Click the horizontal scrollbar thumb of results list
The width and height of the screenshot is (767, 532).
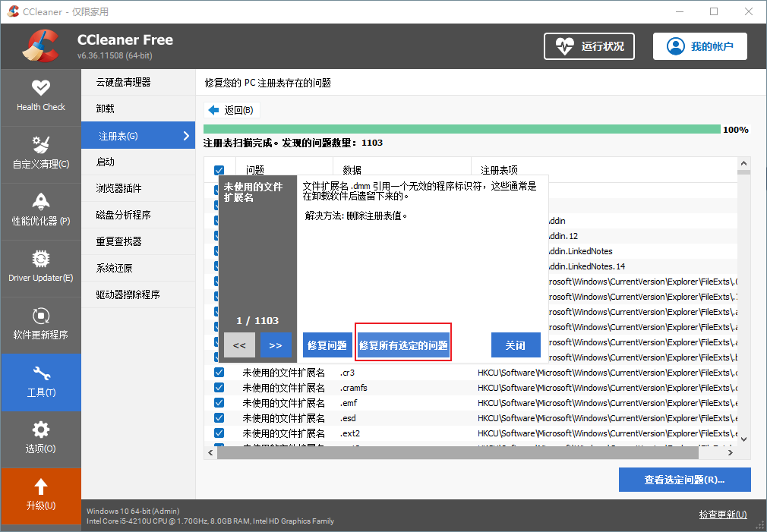point(458,453)
